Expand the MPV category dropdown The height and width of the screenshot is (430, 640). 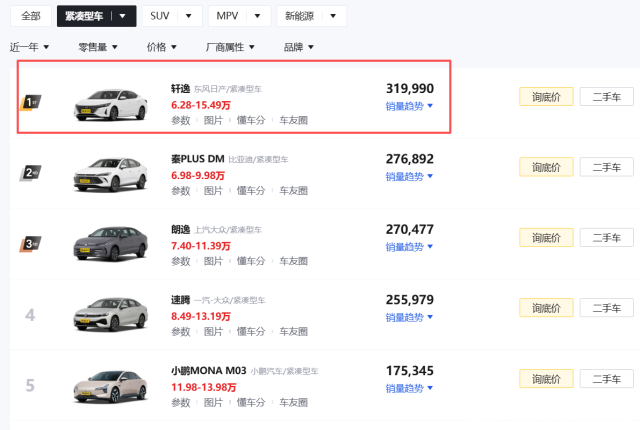(240, 16)
